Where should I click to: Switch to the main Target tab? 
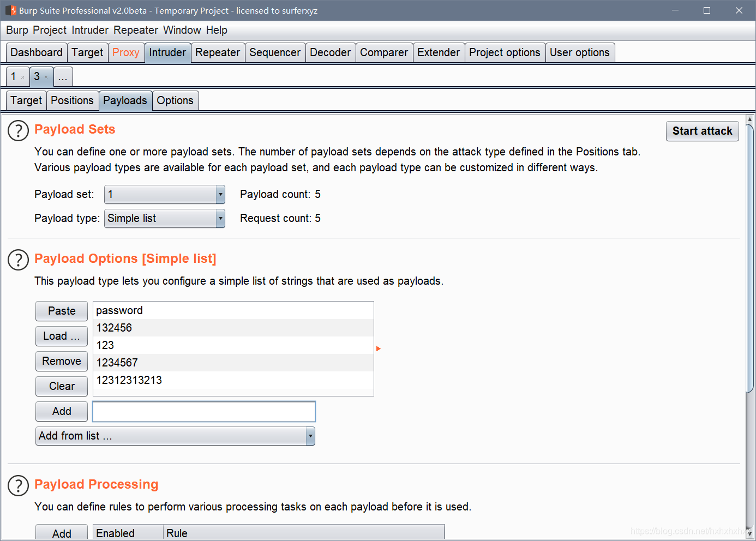[87, 52]
